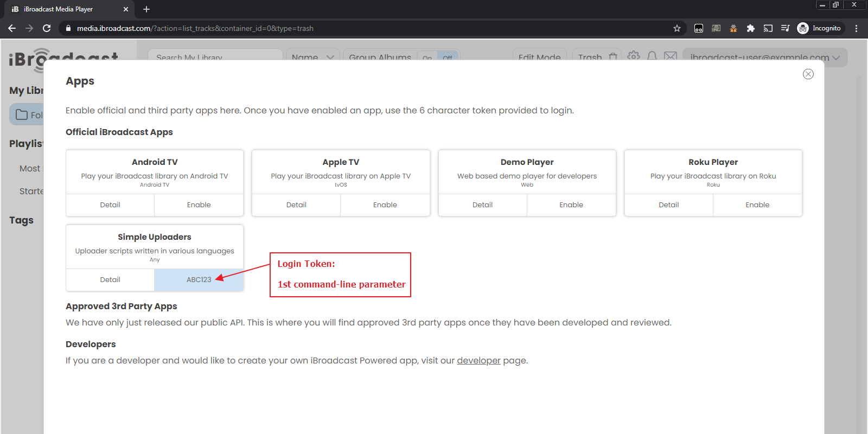Open settings gear icon in header

tap(634, 56)
